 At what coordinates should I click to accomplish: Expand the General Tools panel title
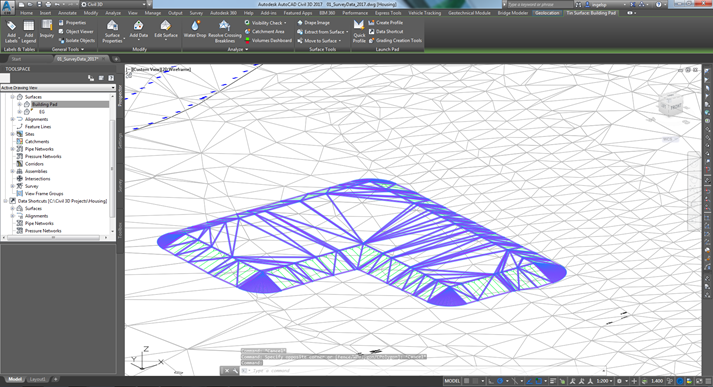(x=67, y=49)
